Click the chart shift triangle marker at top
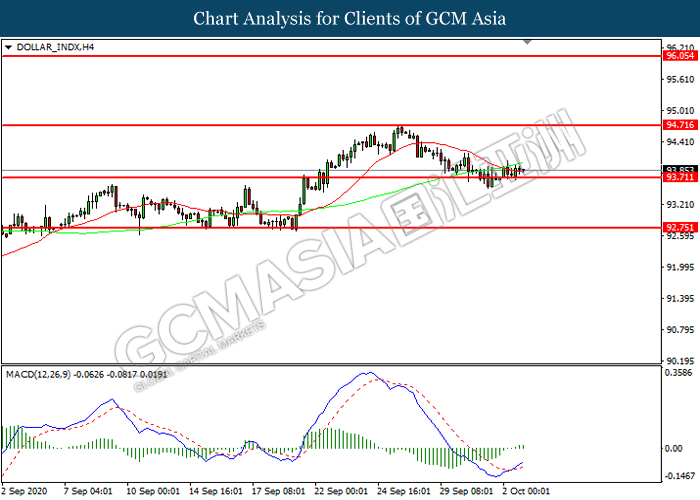Screen dimensions: 700x500 (527, 42)
